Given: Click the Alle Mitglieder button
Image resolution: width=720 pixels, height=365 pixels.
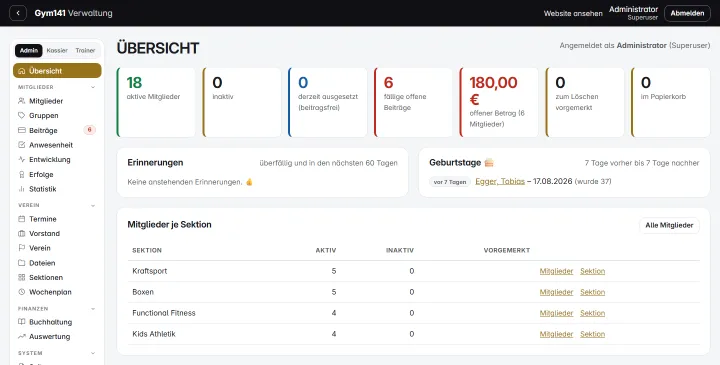Looking at the screenshot, I should coord(669,225).
